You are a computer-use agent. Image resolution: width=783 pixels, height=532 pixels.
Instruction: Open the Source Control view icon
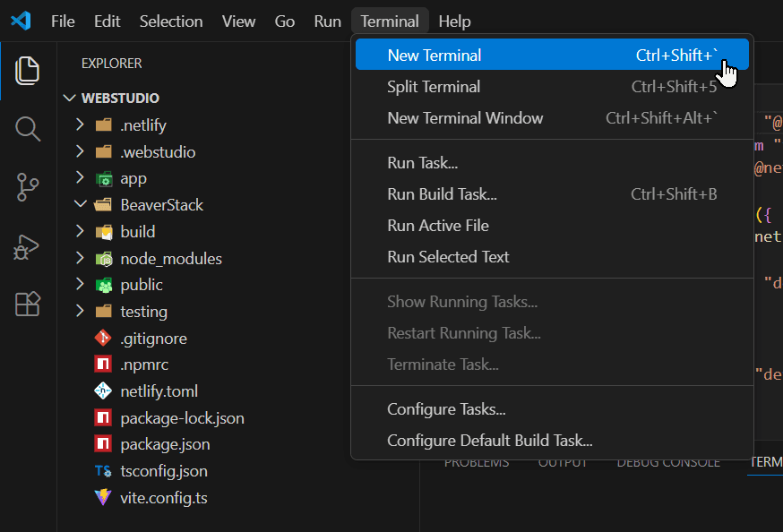tap(28, 187)
